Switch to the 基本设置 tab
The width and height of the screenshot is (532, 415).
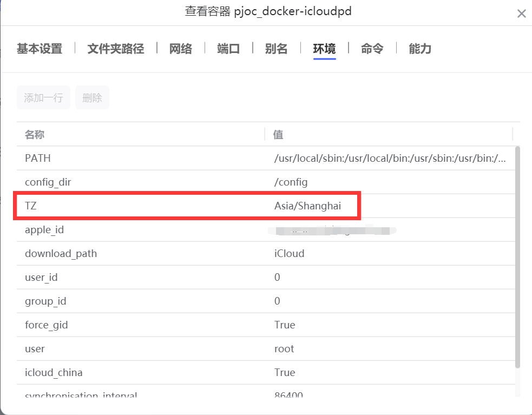(x=40, y=49)
